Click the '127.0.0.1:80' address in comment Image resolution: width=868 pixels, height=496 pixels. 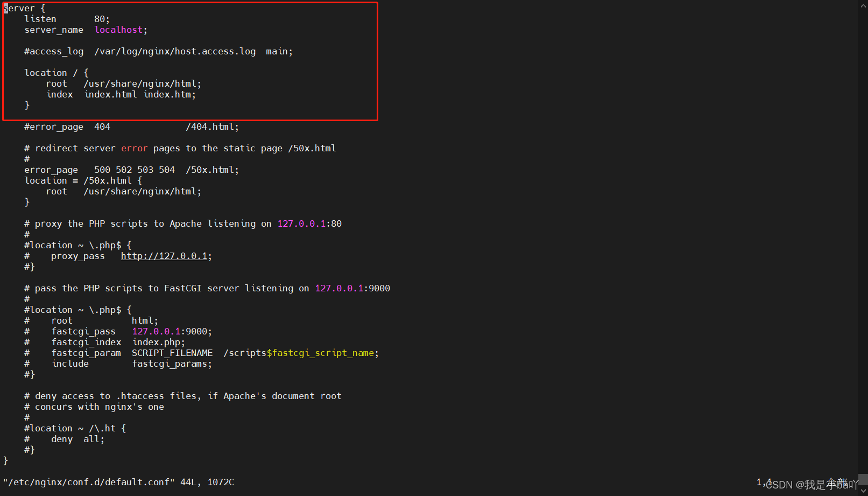click(x=309, y=224)
